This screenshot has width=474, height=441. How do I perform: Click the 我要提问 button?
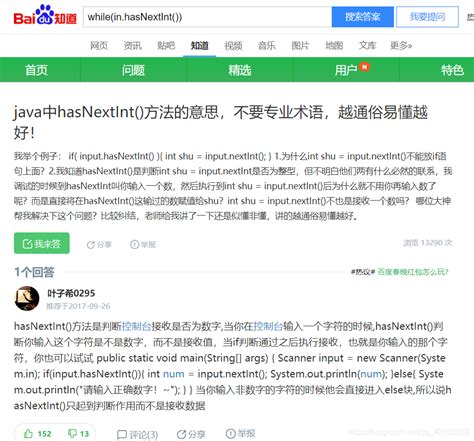(x=427, y=17)
